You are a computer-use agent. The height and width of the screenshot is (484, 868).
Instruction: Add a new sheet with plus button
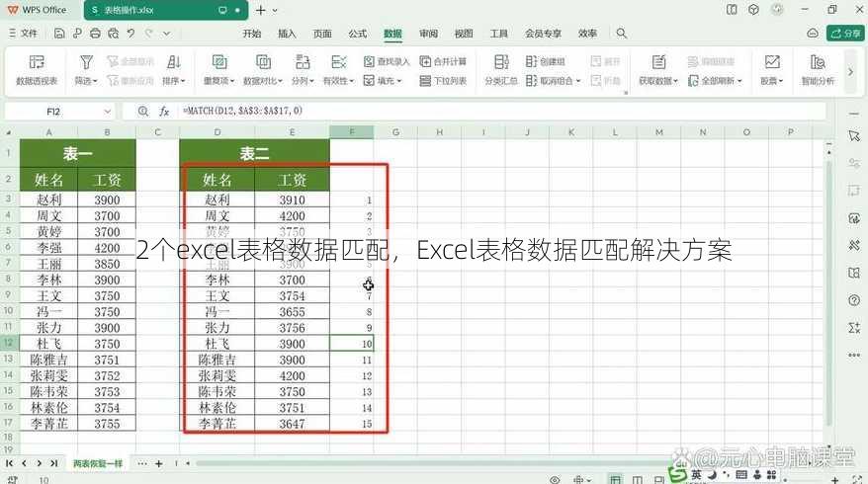pyautogui.click(x=159, y=463)
